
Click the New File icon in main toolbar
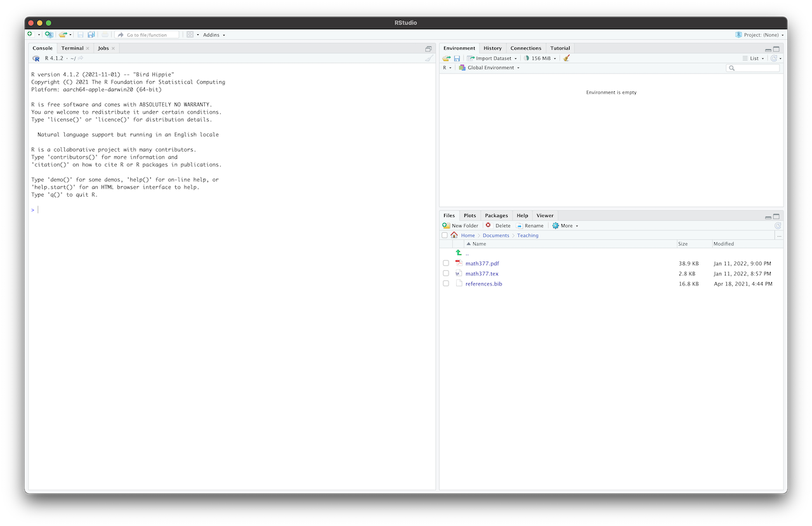click(30, 34)
